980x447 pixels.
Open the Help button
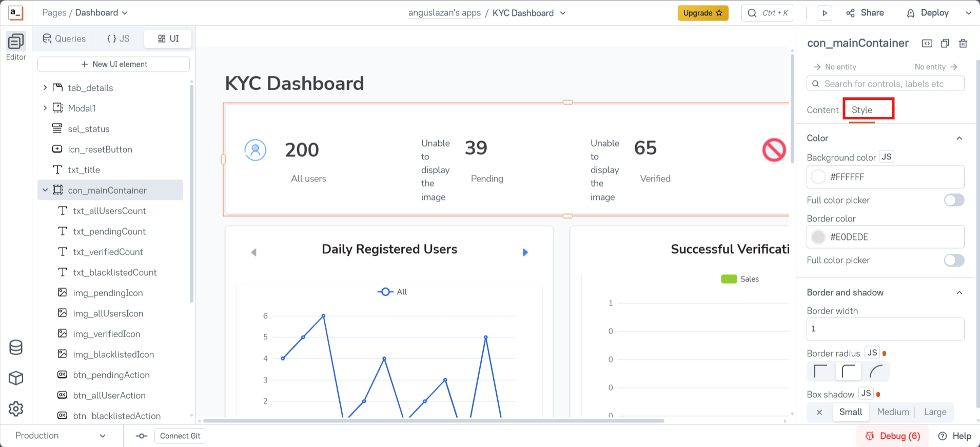point(955,436)
